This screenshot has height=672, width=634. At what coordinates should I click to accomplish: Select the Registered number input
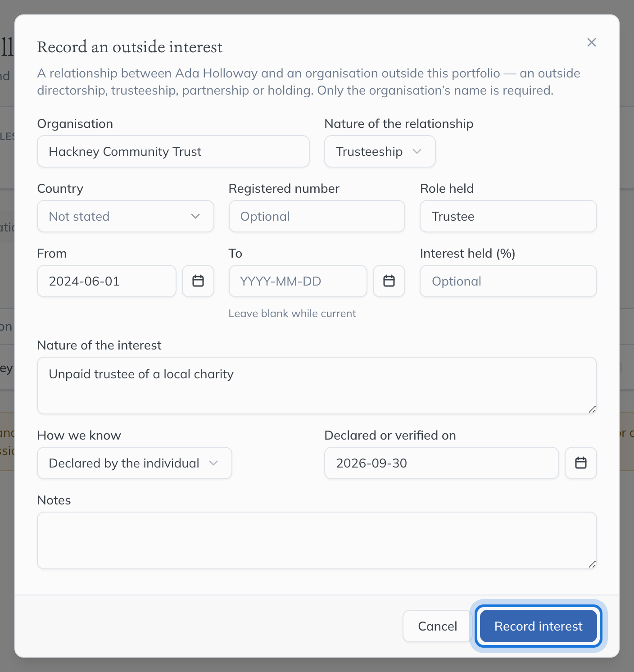pyautogui.click(x=317, y=216)
